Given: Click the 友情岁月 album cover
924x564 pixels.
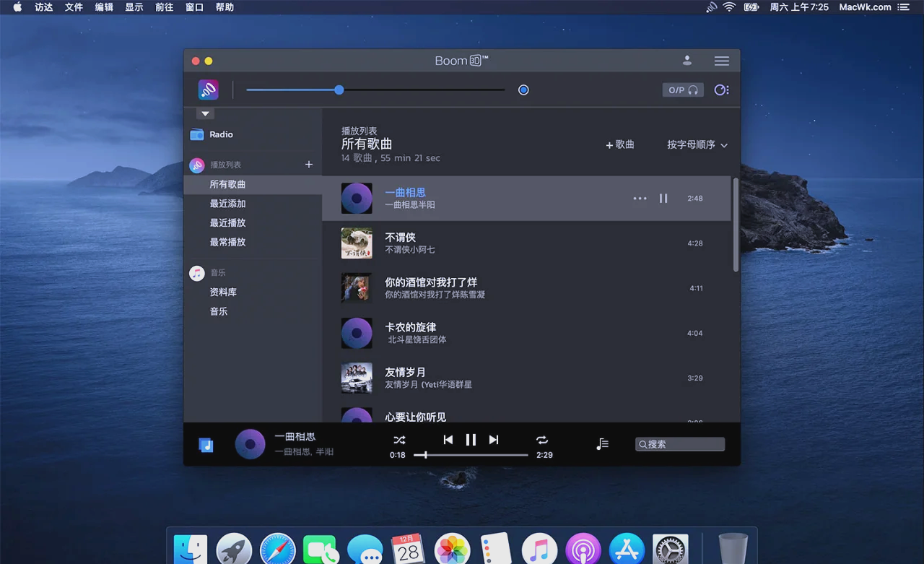Looking at the screenshot, I should [x=357, y=378].
